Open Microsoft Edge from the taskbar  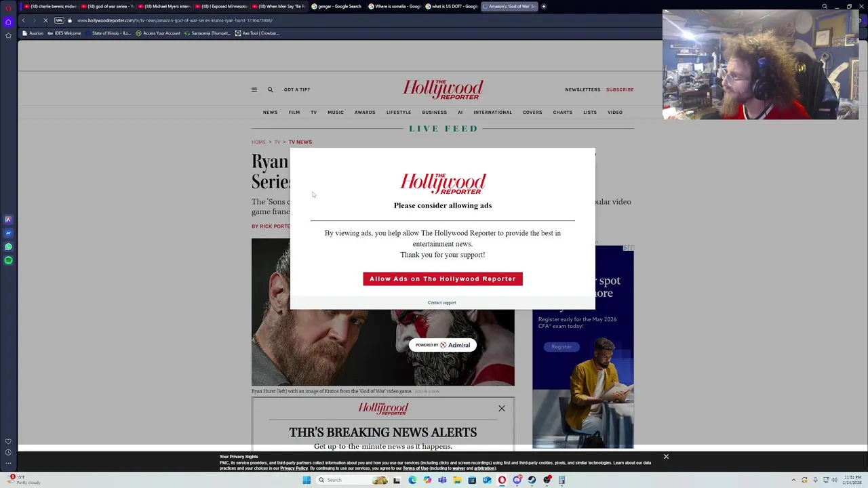[412, 480]
